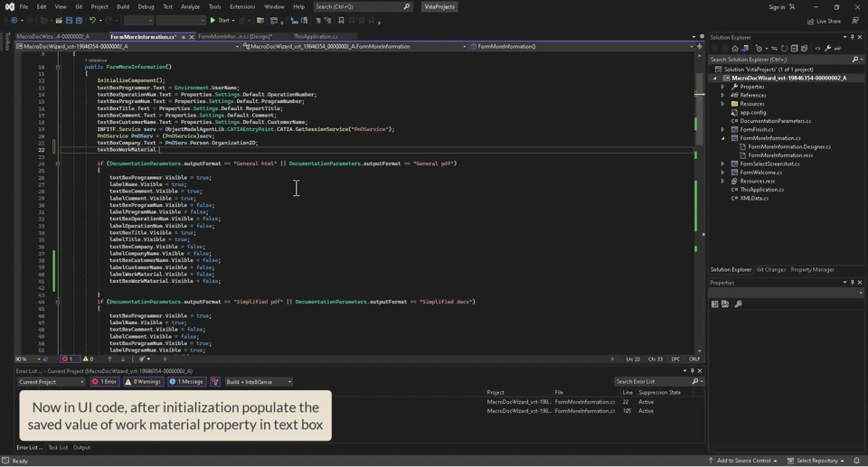Screen dimensions: 868x467
Task: Open the 90 % zoom dropdown
Action: point(38,360)
